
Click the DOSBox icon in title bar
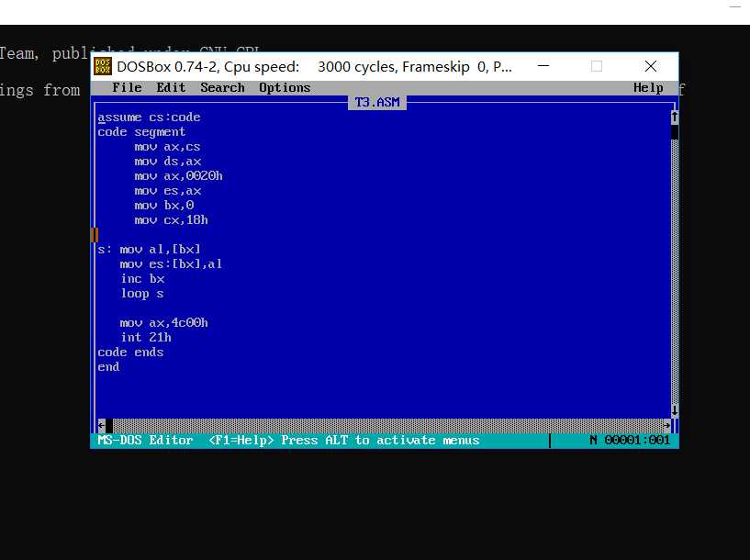click(x=103, y=66)
